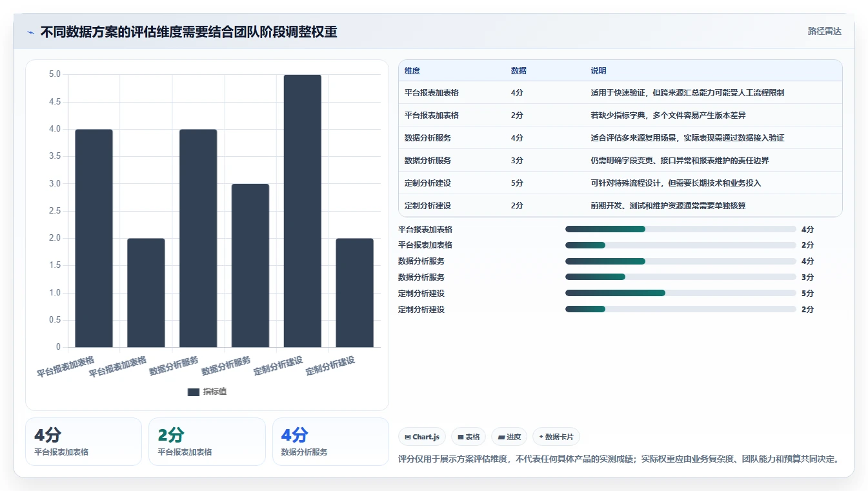
Task: Click the 平台报表加表格 4分 progress bar
Action: point(681,229)
